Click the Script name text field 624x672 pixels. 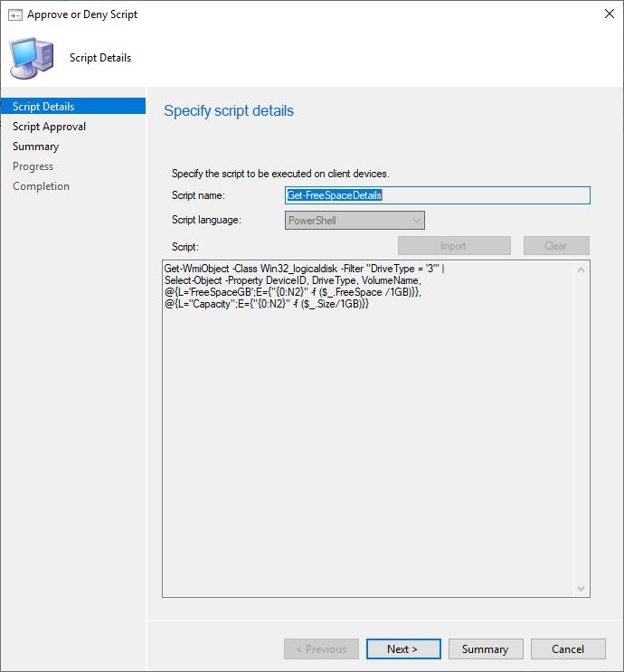437,195
